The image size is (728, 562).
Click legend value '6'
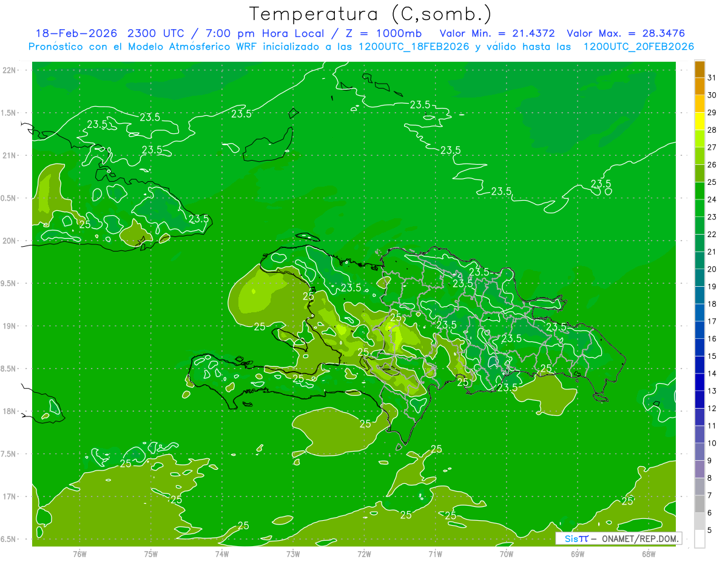point(710,513)
